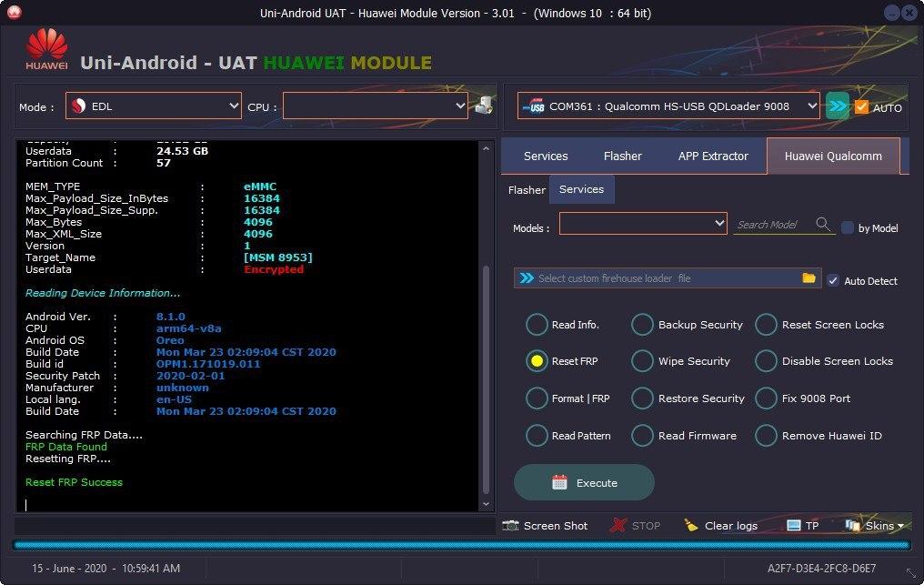Switch to the top Flasher tab
Screen dimensions: 924x585
(x=622, y=156)
